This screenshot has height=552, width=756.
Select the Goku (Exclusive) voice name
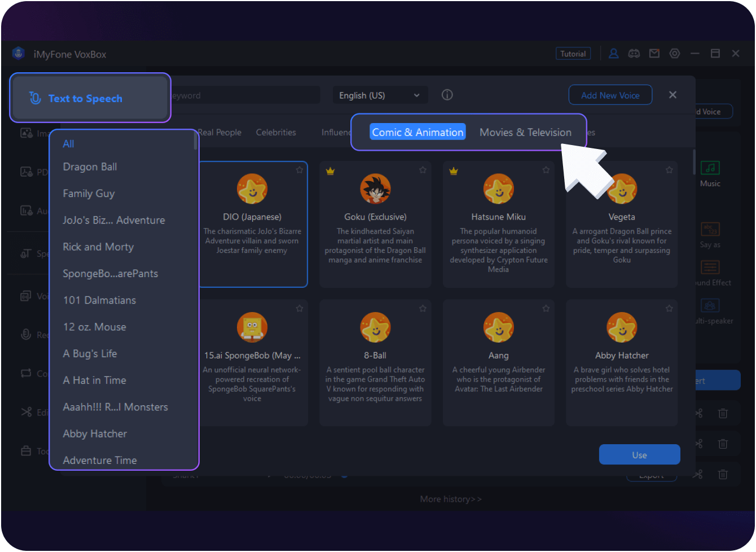coord(375,217)
